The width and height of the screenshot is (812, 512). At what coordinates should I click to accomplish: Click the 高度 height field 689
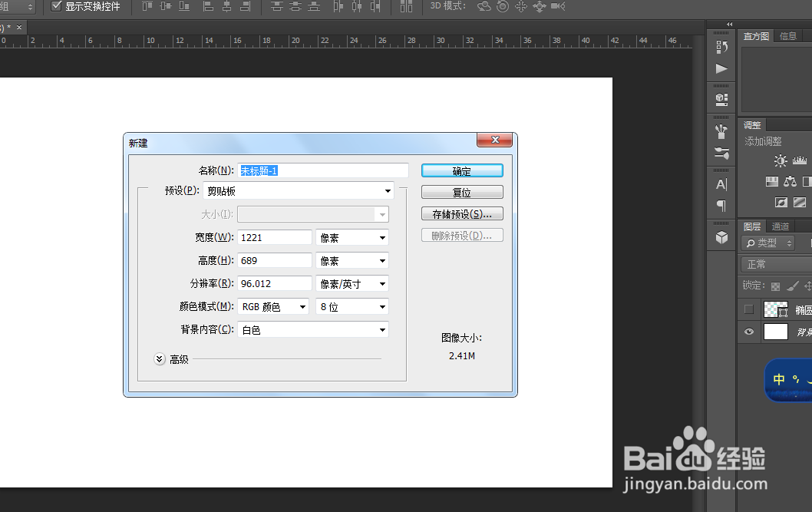tap(275, 260)
